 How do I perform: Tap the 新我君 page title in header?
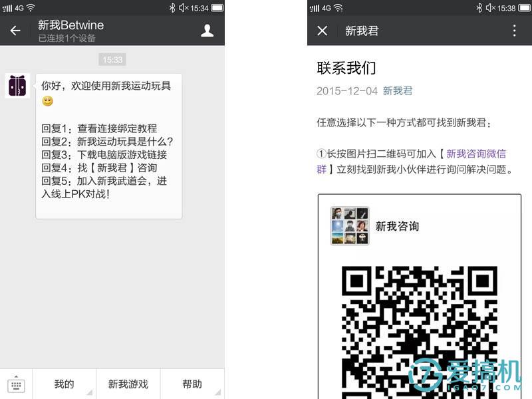[x=362, y=31]
